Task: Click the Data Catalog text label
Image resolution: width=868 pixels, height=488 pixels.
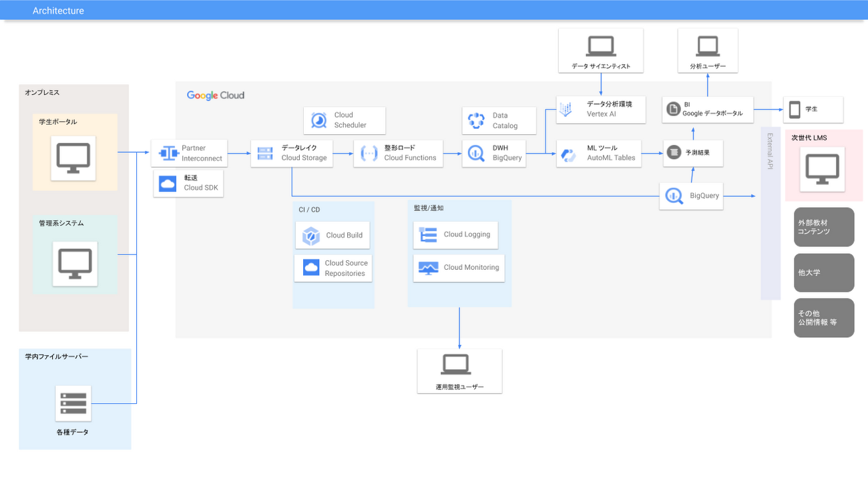Action: click(x=505, y=120)
